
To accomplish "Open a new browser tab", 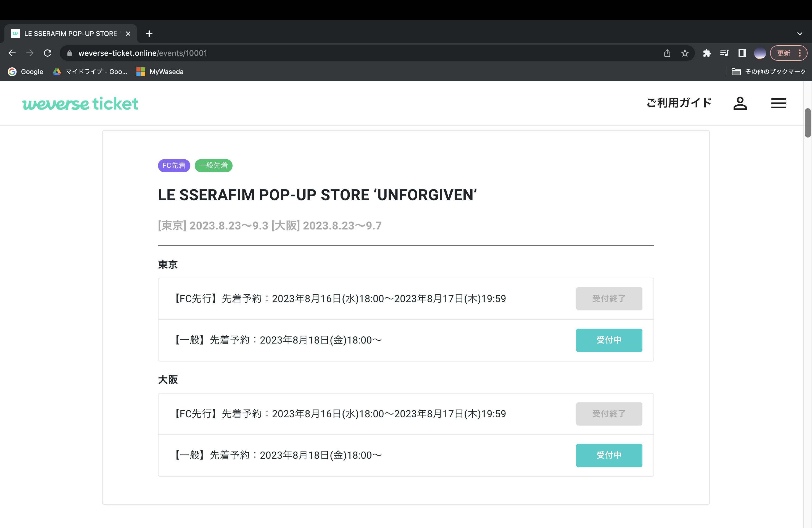I will tap(149, 33).
